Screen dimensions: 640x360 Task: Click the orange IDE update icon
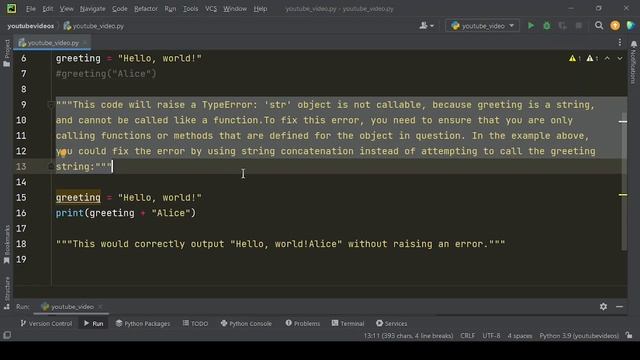coord(615,26)
